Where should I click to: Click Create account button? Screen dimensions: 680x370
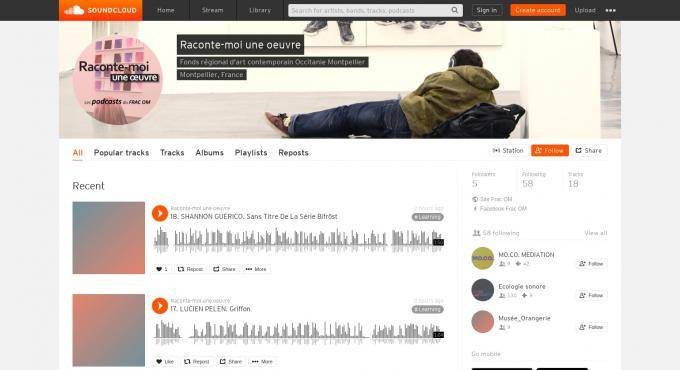538,10
